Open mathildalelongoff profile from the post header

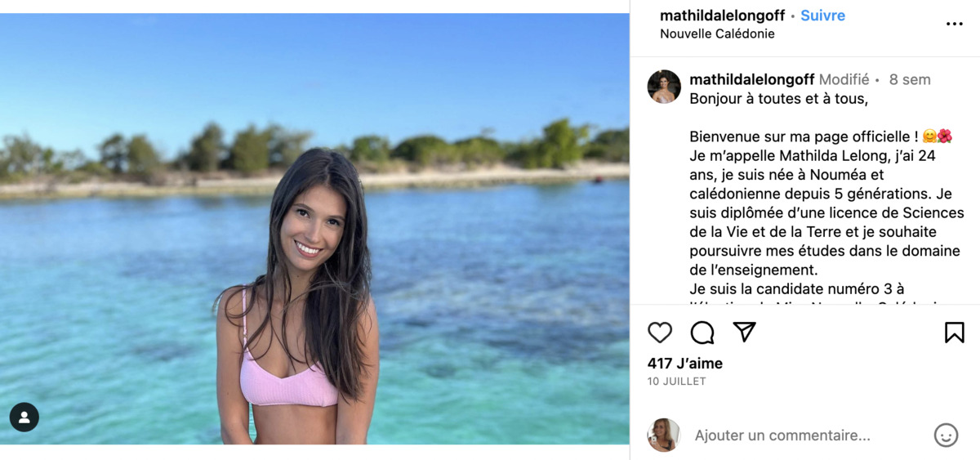(x=722, y=16)
